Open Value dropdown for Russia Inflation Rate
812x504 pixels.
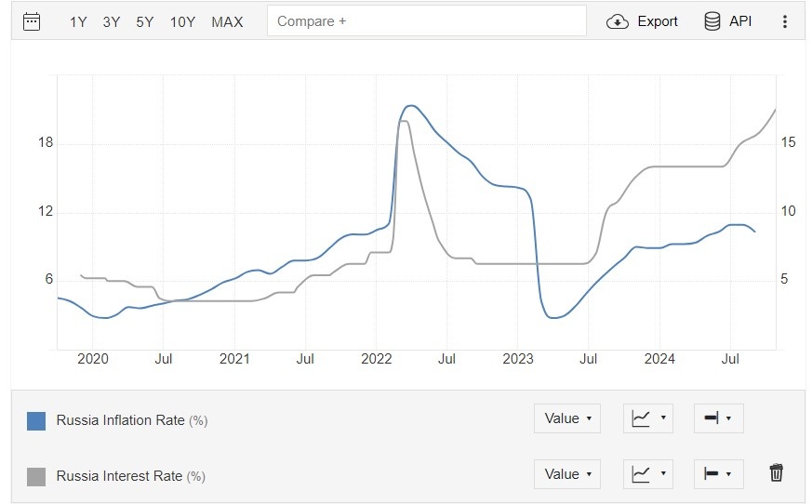coord(567,418)
